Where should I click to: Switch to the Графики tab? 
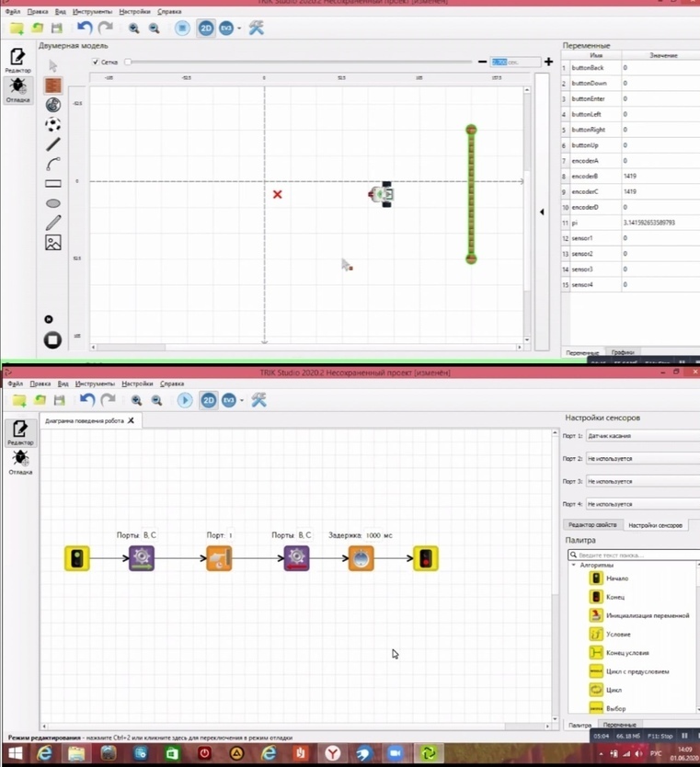point(622,352)
